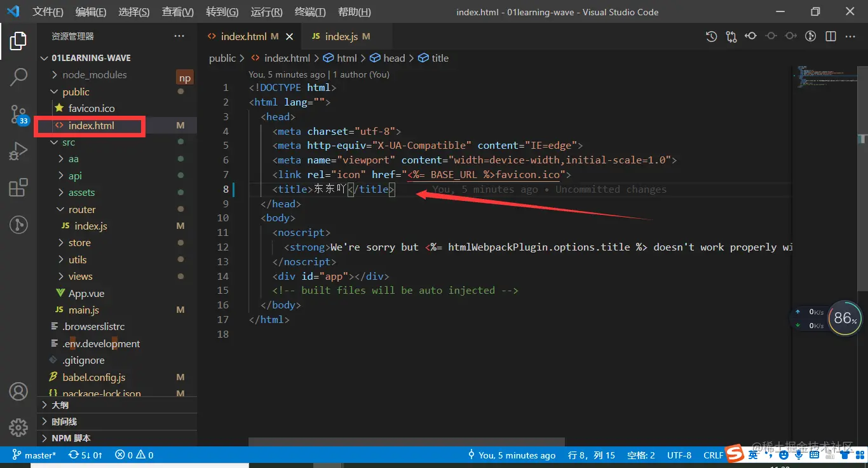Open favicon.ico in the explorer
Screen dimensions: 868x468
[117, 109]
